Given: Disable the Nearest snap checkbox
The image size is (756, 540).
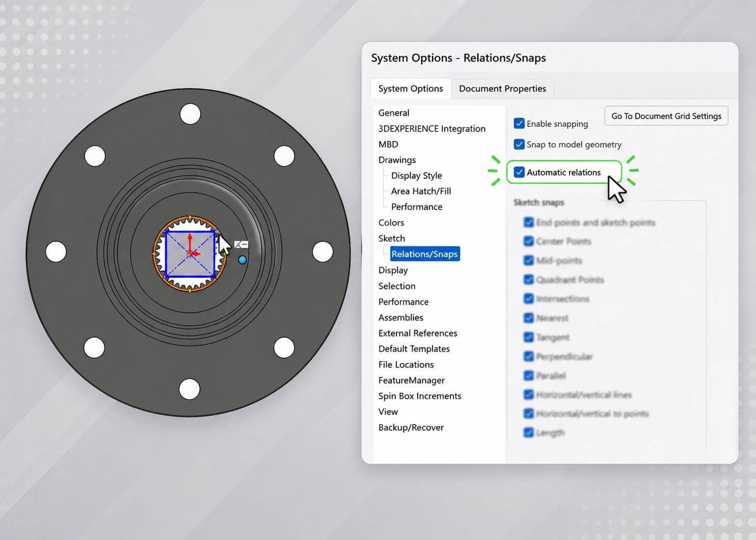Looking at the screenshot, I should tap(528, 318).
